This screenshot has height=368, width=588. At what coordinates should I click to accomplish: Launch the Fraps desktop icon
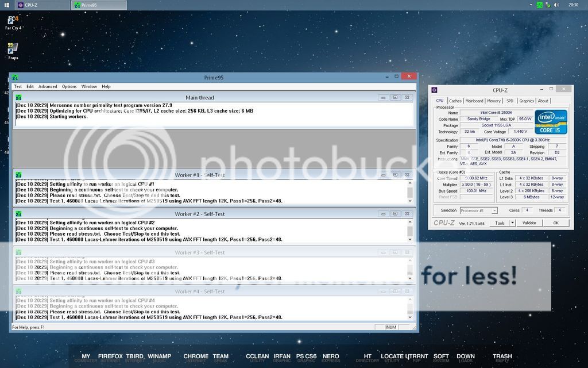pos(13,51)
